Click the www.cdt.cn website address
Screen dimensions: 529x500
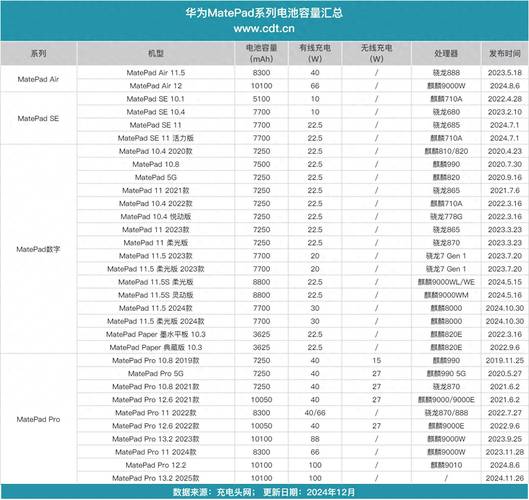(x=264, y=28)
